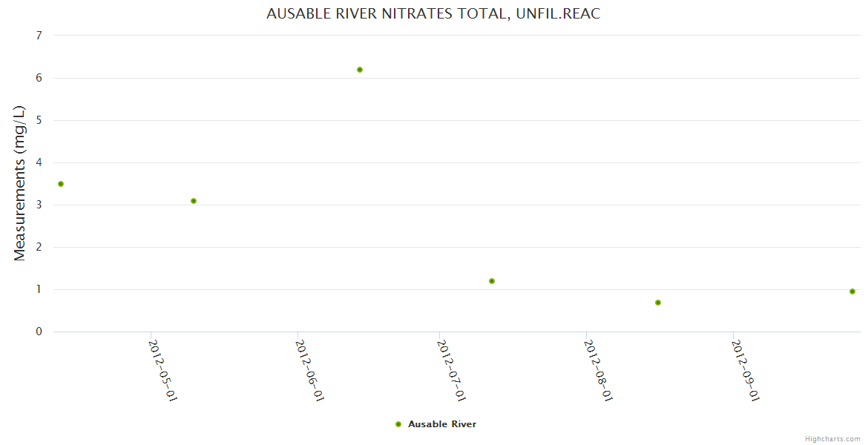Click the green legend marker dot

pyautogui.click(x=398, y=424)
